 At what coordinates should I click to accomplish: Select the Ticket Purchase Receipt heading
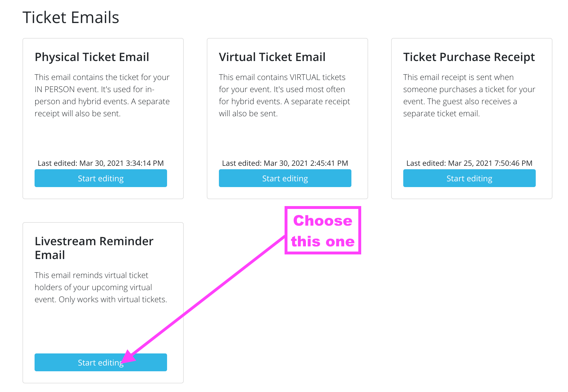(469, 57)
